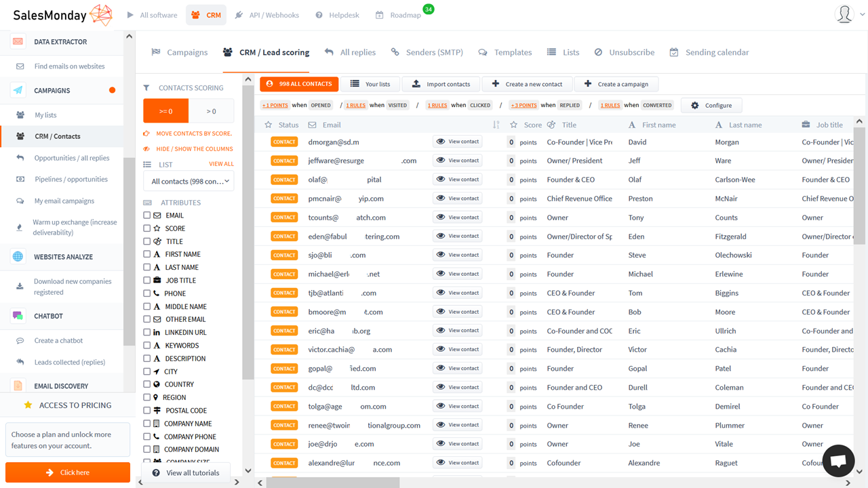
Task: Open the Helpdesk menu item
Action: tap(338, 15)
